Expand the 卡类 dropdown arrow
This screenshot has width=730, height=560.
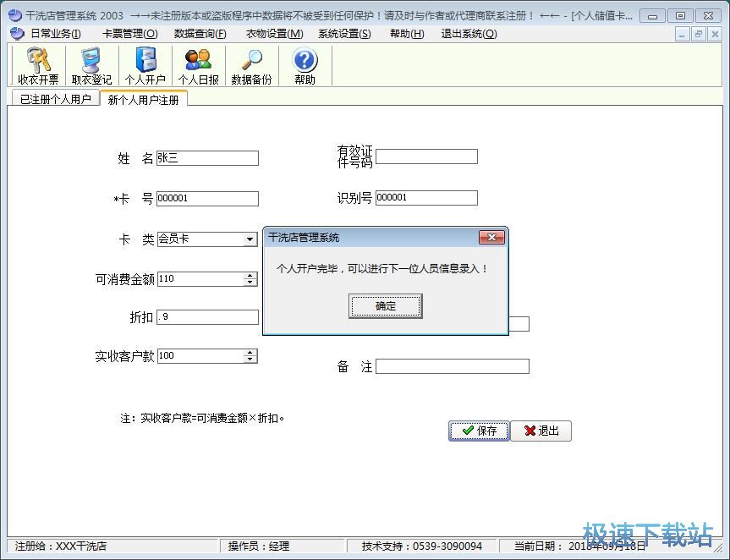tap(250, 239)
